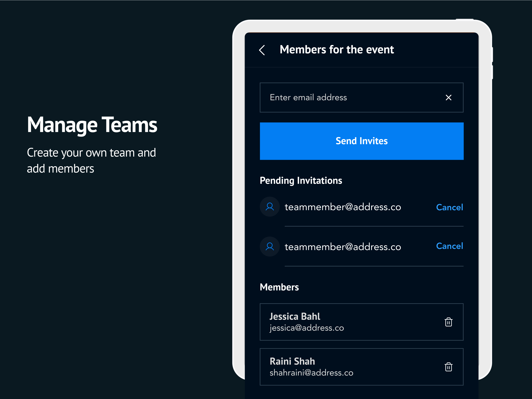Select the first teammember@address.co email text
The width and height of the screenshot is (532, 399).
(x=343, y=207)
